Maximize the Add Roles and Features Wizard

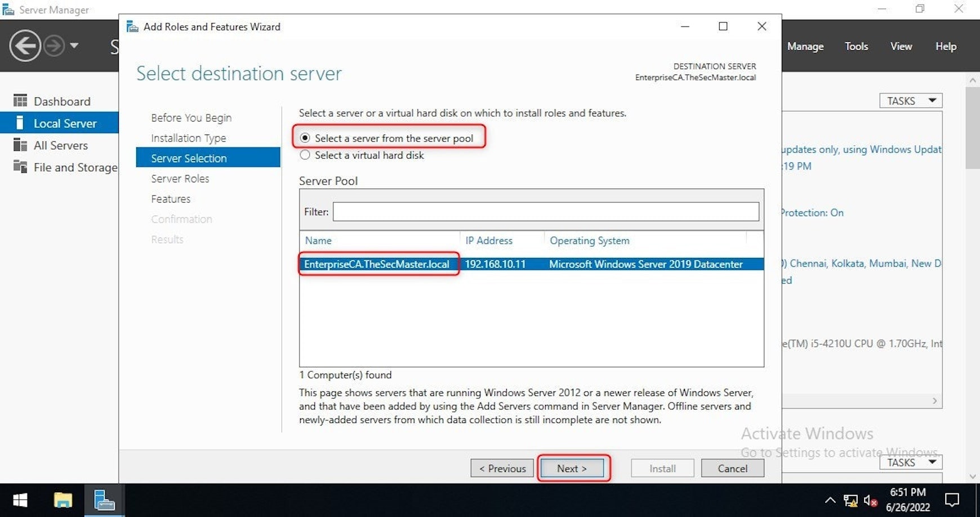coord(723,26)
